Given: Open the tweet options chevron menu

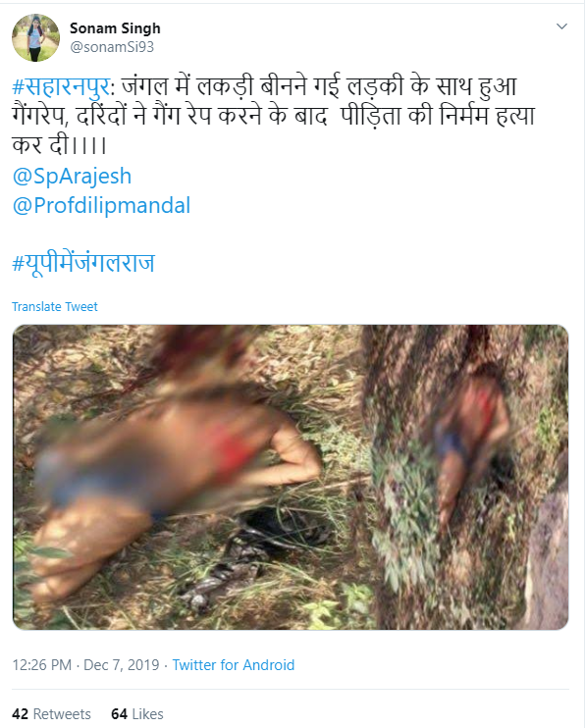Looking at the screenshot, I should tap(561, 26).
